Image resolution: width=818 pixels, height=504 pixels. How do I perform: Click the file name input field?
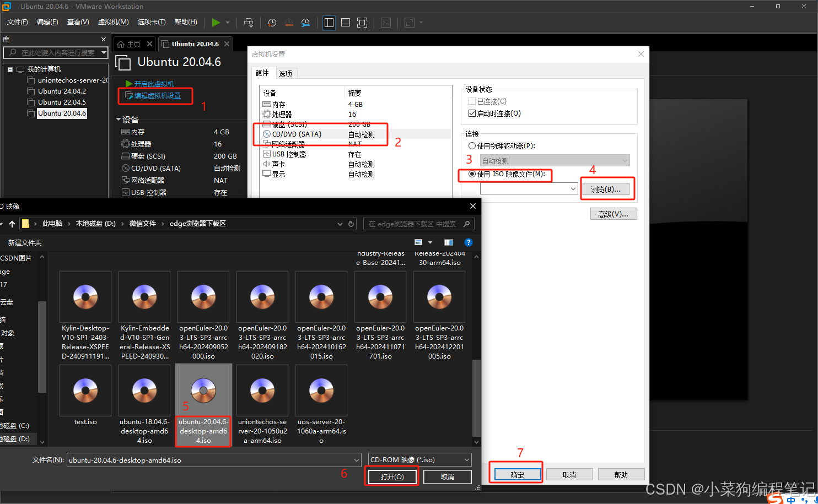click(209, 460)
